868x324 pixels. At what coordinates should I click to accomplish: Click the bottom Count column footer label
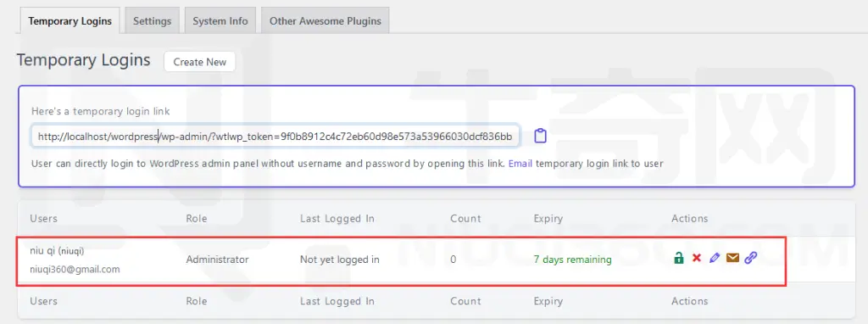point(465,301)
